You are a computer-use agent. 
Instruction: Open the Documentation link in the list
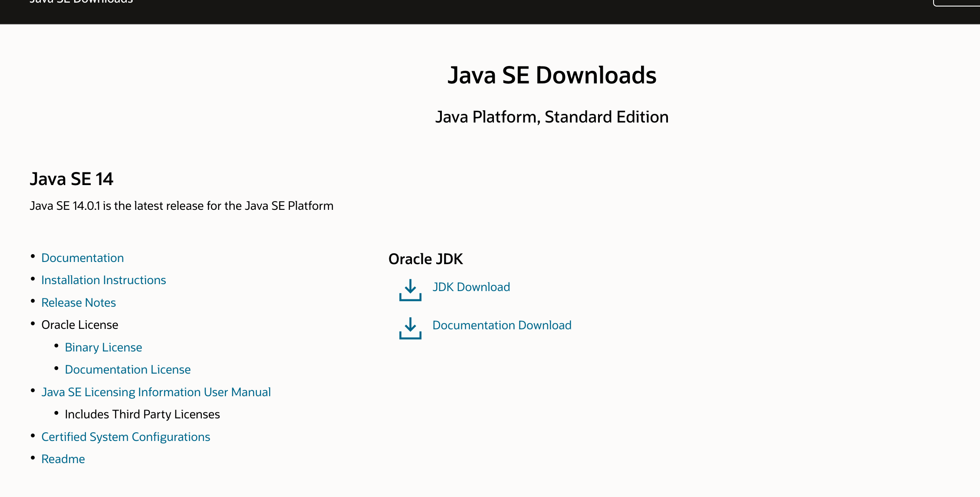(82, 258)
